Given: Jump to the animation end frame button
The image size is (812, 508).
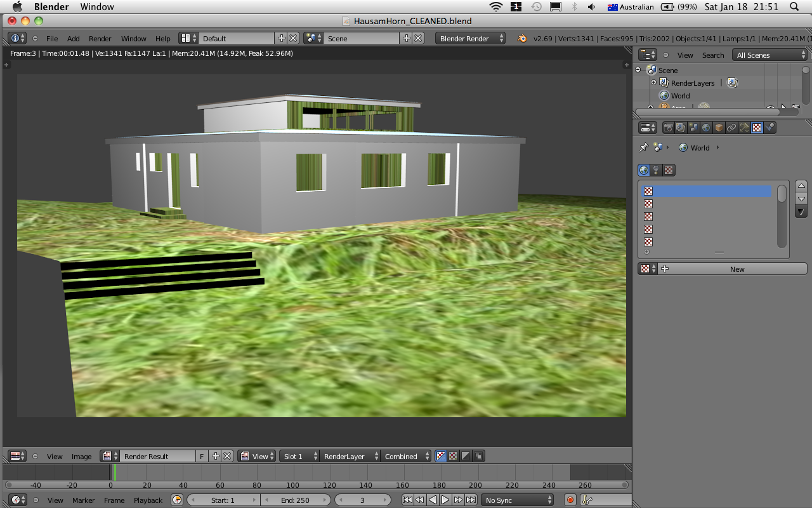Looking at the screenshot, I should point(471,500).
